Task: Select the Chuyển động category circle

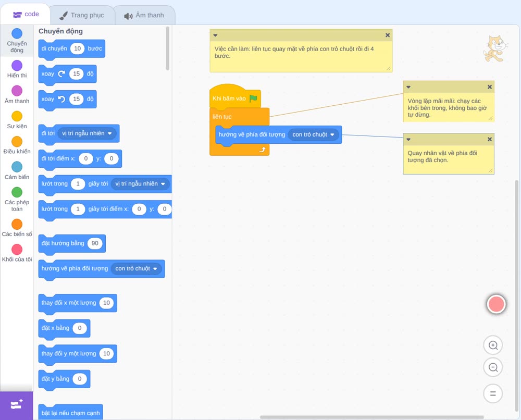Action: [x=17, y=33]
